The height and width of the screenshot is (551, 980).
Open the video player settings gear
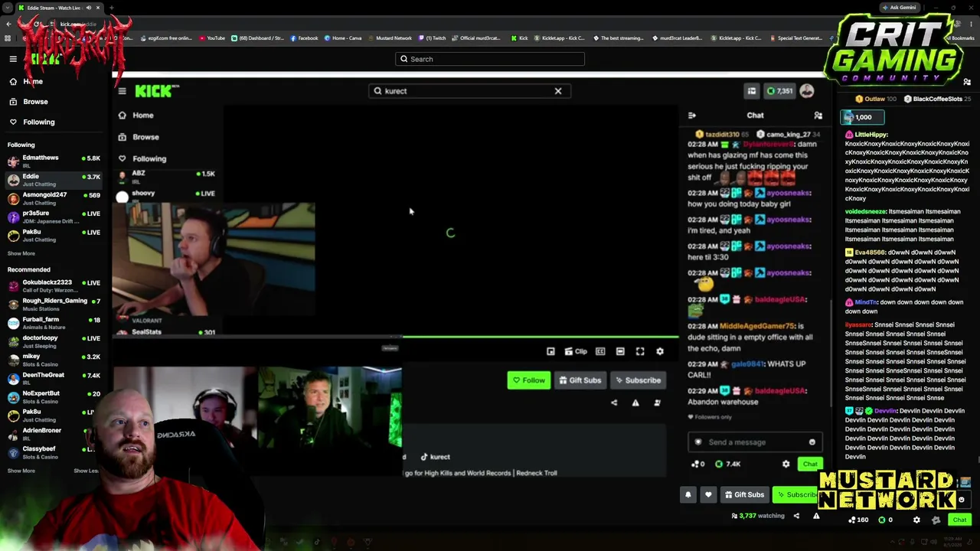[660, 351]
